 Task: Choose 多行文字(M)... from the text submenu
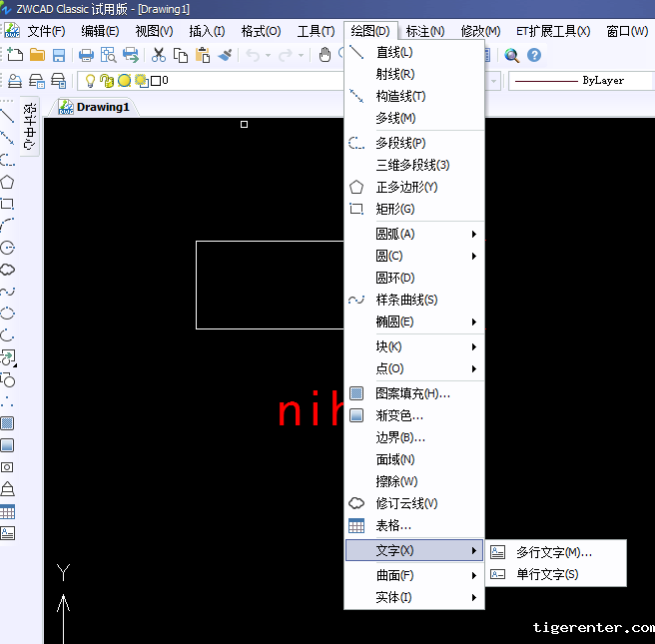(553, 552)
